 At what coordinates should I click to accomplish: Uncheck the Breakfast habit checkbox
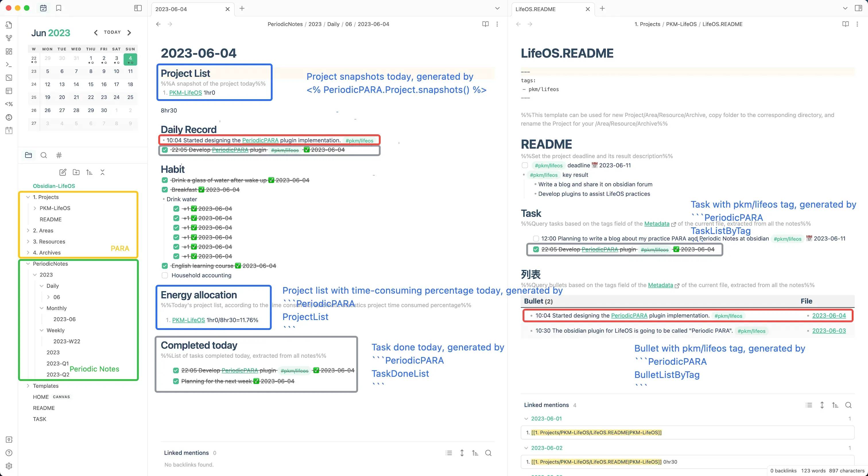tap(165, 190)
